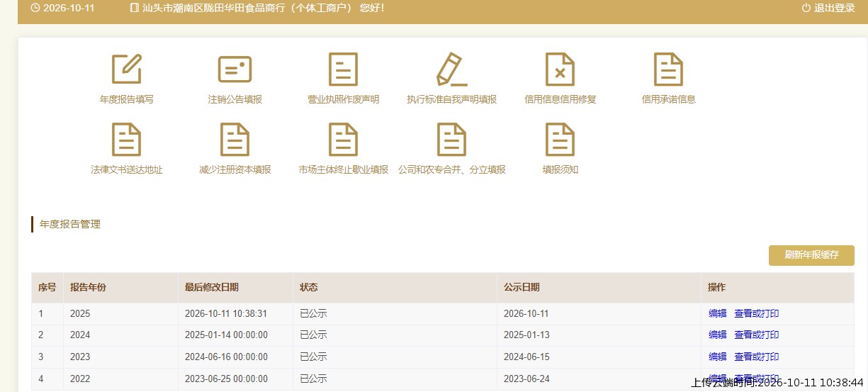Image resolution: width=868 pixels, height=392 pixels.
Task: Click the 状态 column header
Action: pos(309,287)
